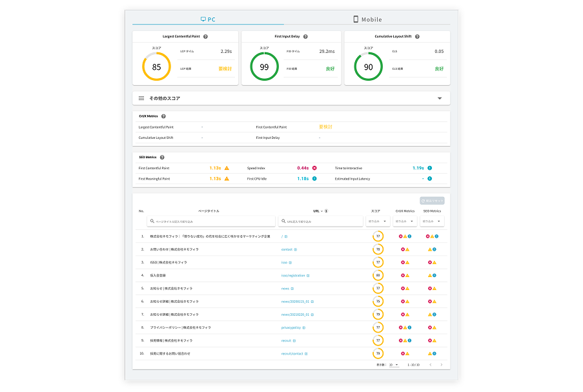Click the filter reset button above table
This screenshot has height=392, width=583.
coord(432,201)
